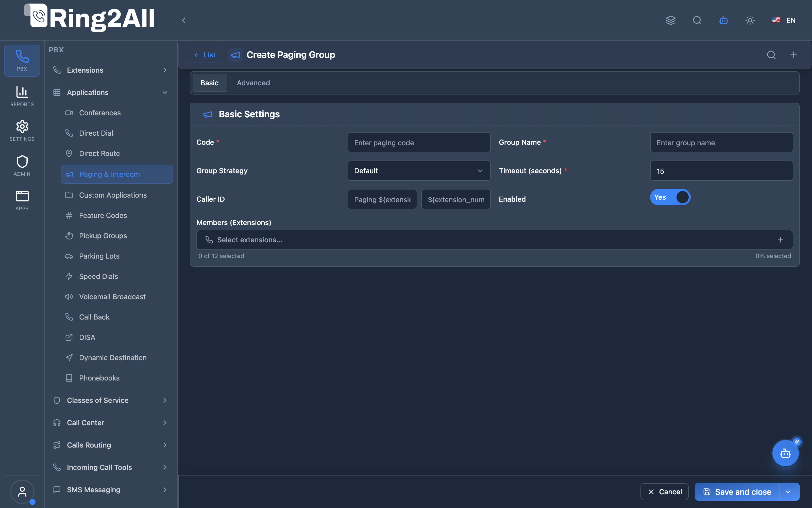Expand the Calls Routing menu
This screenshot has width=812, height=508.
pos(110,445)
